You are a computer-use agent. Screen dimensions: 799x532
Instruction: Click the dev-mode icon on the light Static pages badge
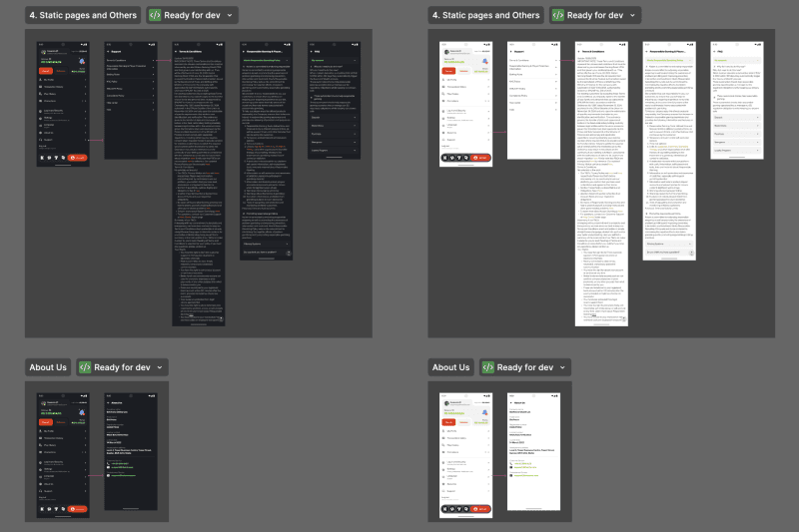coord(558,15)
